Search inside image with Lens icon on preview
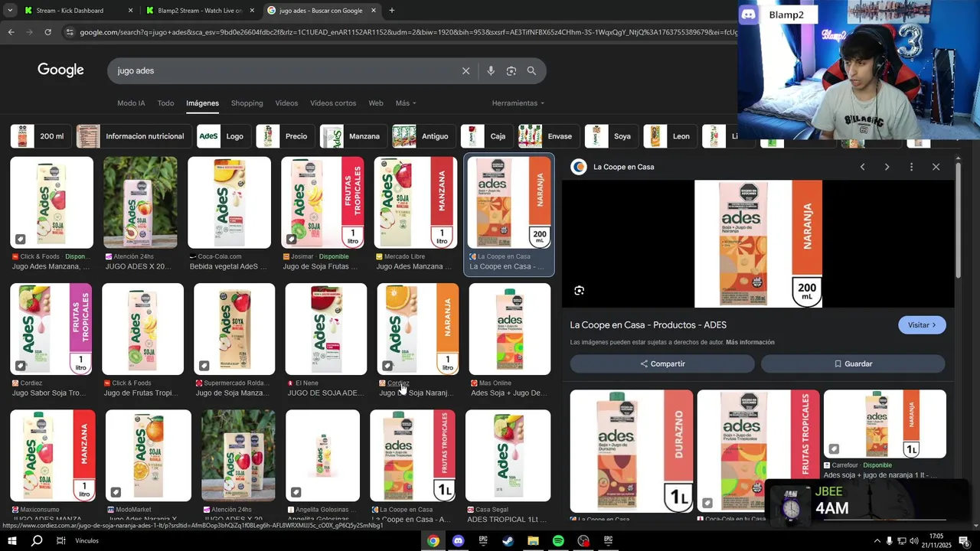 click(580, 291)
